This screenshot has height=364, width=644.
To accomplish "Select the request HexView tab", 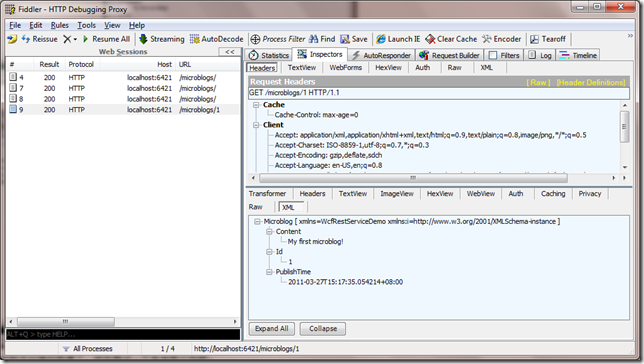I will click(388, 68).
